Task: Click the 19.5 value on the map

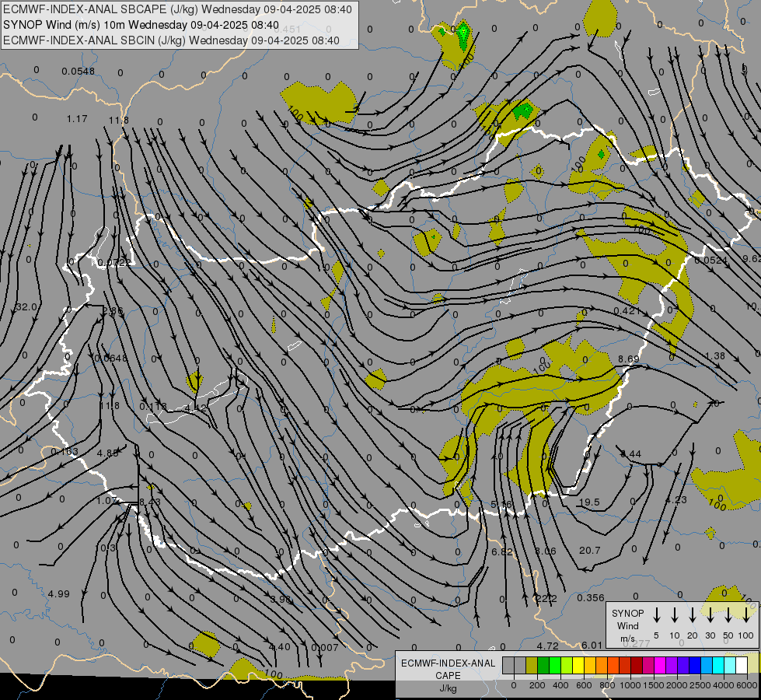Action: click(590, 502)
